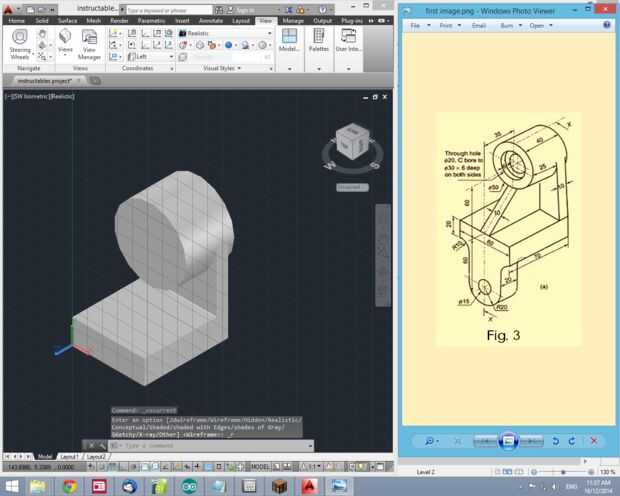This screenshot has height=496, width=620.
Task: Rotate image clockwise in Photo Viewer
Action: click(572, 440)
